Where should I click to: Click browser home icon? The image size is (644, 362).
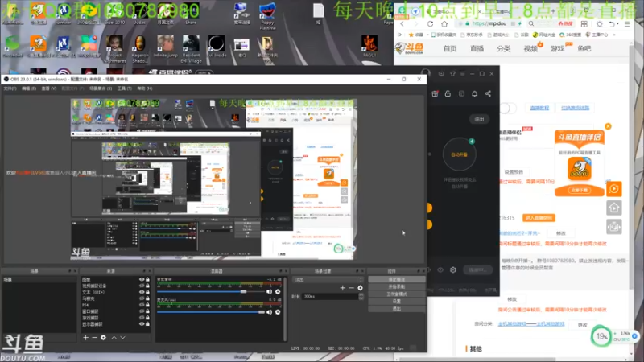(444, 24)
